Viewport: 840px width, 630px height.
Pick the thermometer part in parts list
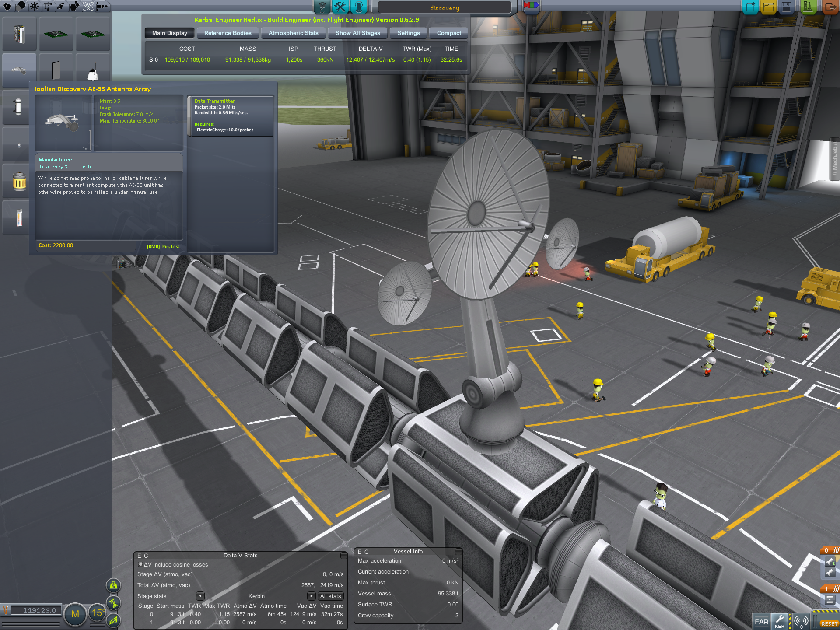point(16,217)
